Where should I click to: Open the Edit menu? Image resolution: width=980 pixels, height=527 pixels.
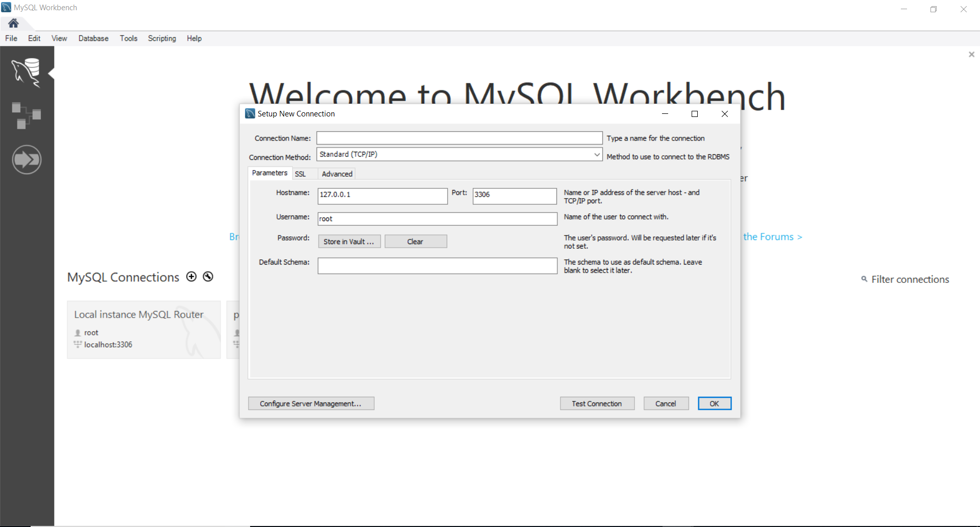point(34,38)
